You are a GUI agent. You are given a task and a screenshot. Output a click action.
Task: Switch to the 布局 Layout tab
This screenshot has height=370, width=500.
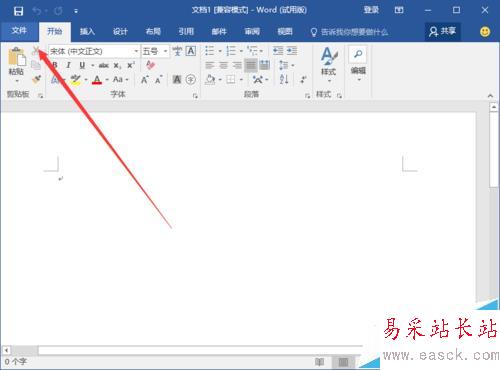tap(153, 32)
